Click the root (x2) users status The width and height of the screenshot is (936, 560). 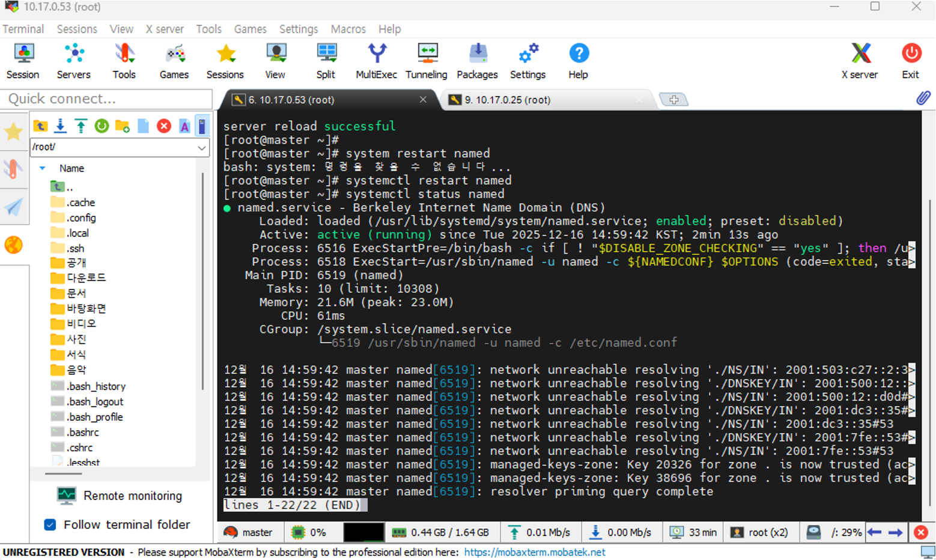tap(759, 532)
